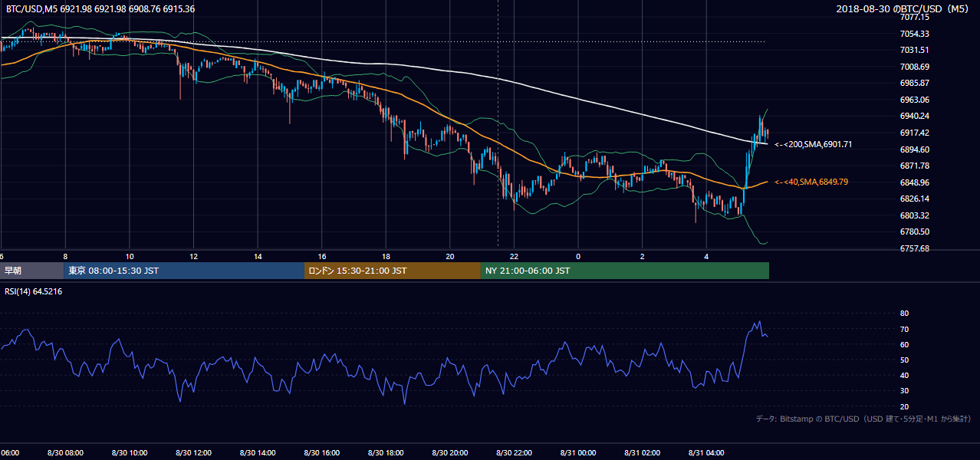Click price axis value 6871.78
Screen dimensions: 980x460
click(915, 166)
